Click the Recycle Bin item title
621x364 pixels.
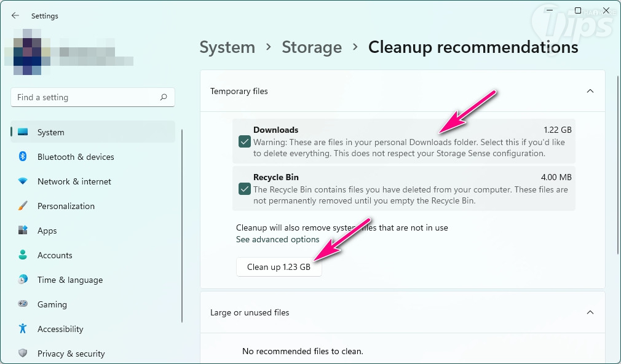coord(276,177)
